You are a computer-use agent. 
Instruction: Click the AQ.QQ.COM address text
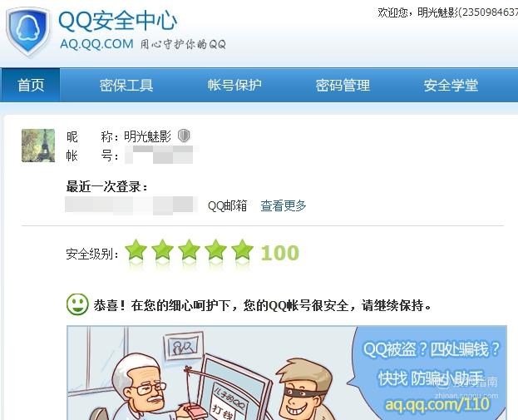(96, 44)
